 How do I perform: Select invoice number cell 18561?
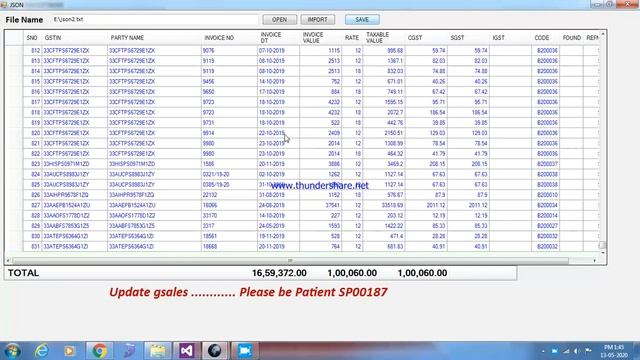pos(229,236)
